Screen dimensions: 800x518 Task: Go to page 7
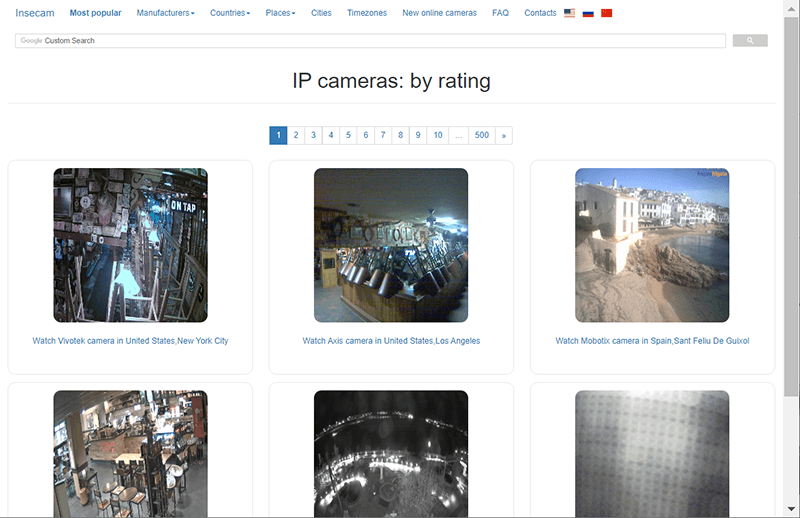[383, 135]
